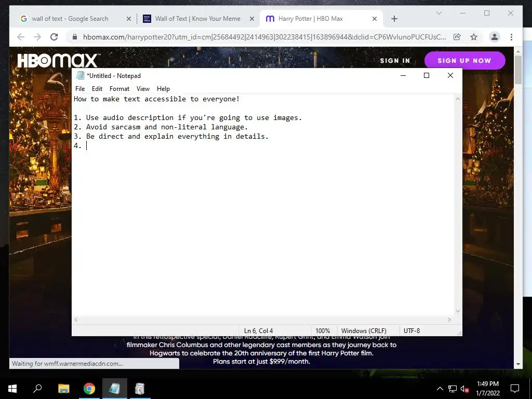
Task: Open Notepad File menu
Action: [x=80, y=88]
